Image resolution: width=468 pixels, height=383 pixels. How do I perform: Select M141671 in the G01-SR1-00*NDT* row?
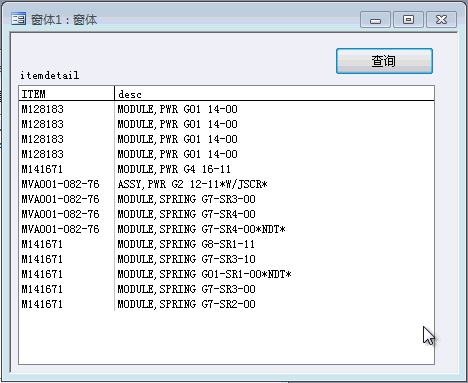[42, 274]
